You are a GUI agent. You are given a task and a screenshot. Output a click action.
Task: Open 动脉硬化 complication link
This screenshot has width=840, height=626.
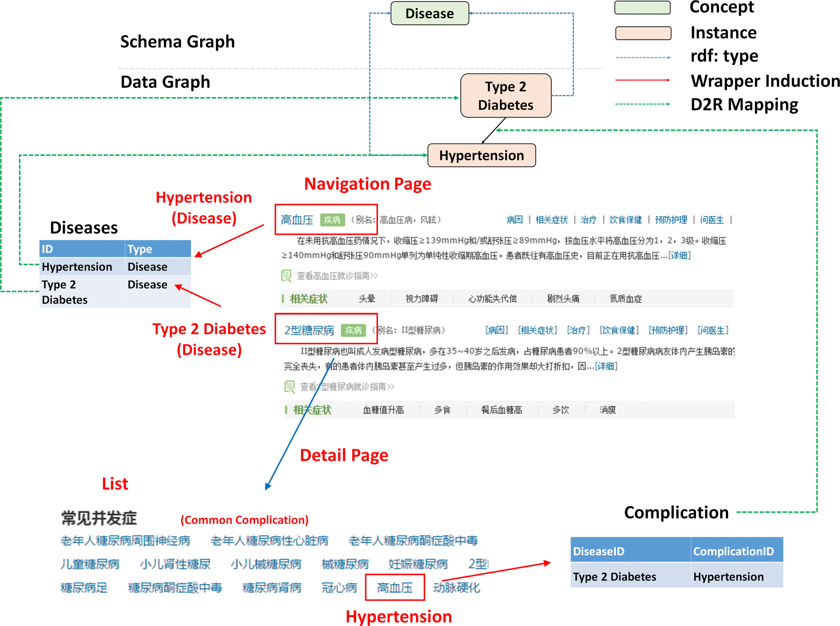[x=457, y=588]
